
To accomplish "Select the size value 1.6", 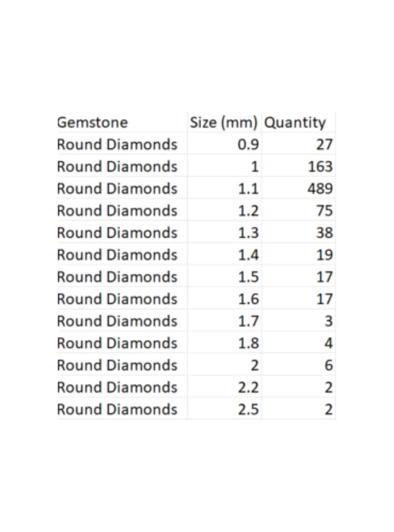I will pos(248,299).
